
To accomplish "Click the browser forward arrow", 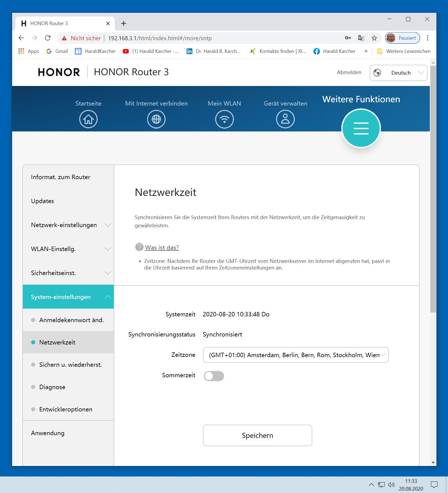I will coord(34,38).
